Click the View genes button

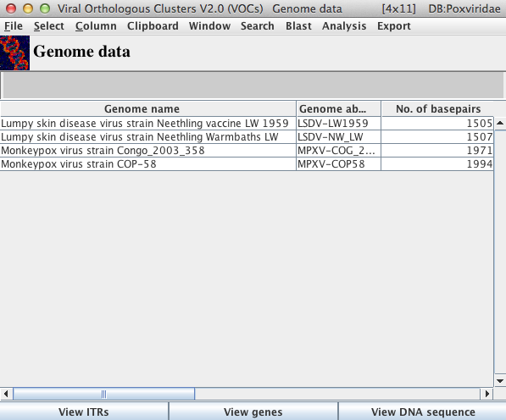tap(253, 412)
